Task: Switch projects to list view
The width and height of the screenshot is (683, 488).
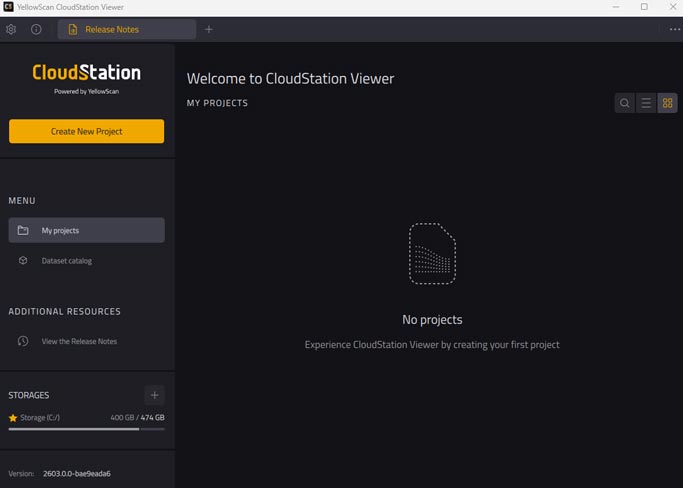Action: pyautogui.click(x=646, y=103)
